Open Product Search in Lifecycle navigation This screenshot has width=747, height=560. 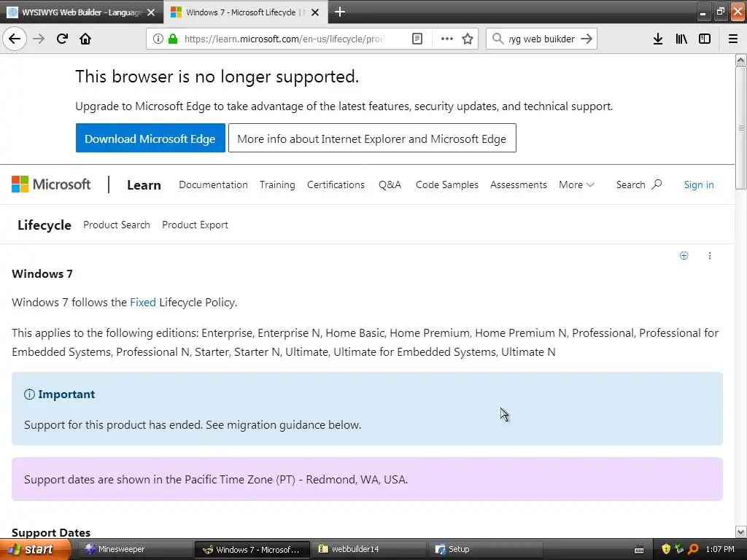point(116,225)
